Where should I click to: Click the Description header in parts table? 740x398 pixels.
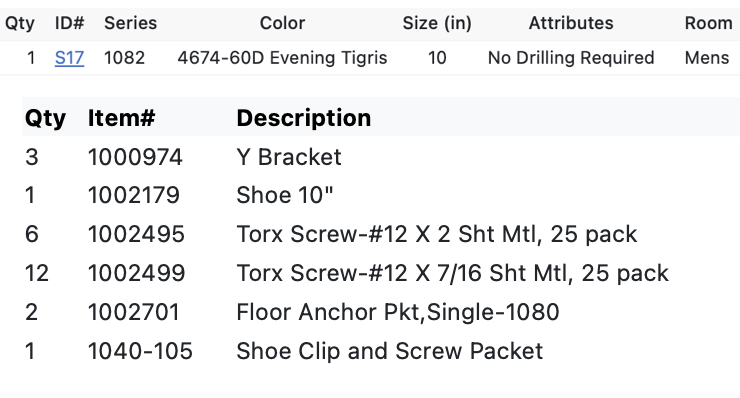tap(303, 118)
